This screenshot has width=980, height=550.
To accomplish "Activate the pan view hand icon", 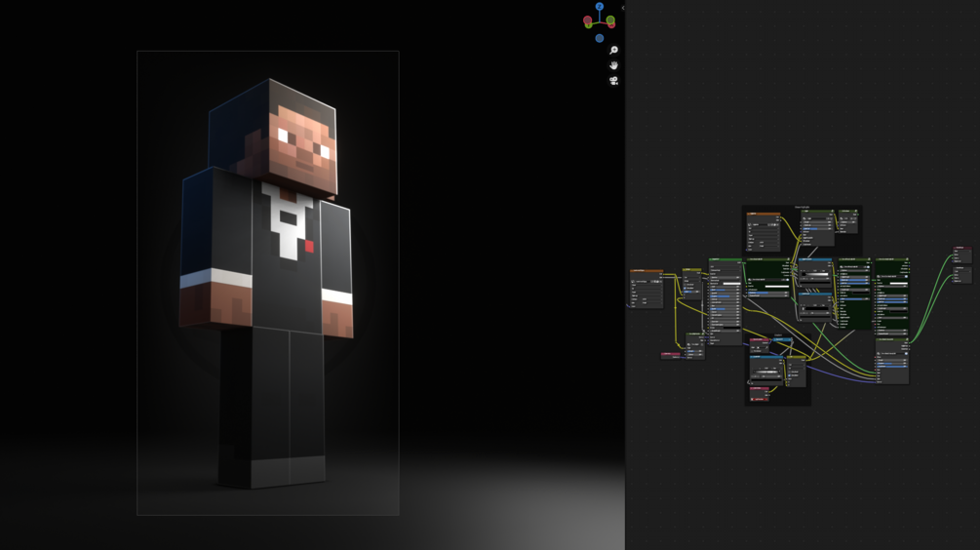I will click(613, 65).
